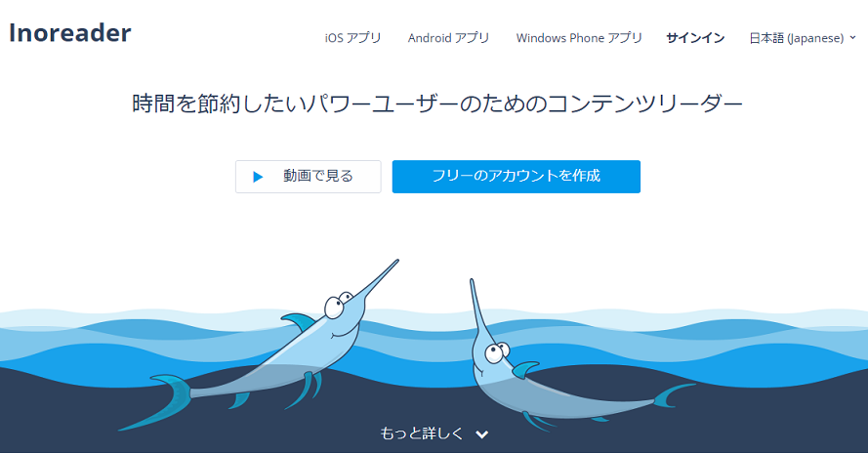
Task: Open the iOS アプリ link
Action: pos(352,38)
